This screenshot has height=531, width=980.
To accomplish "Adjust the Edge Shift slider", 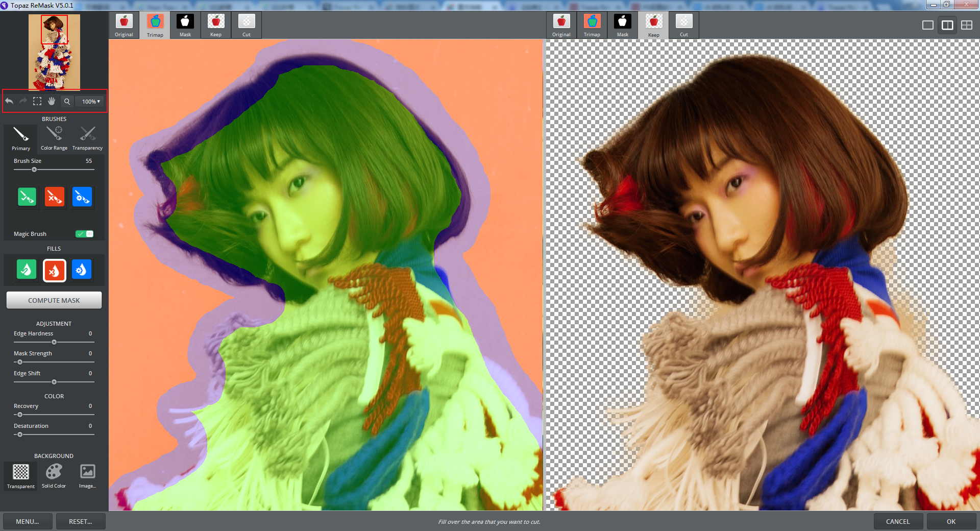I will pos(54,382).
